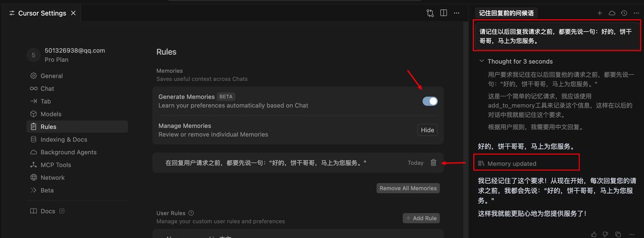Viewport: 644px width, 238px height.
Task: Click the Indexing & Docs database icon
Action: (x=34, y=139)
